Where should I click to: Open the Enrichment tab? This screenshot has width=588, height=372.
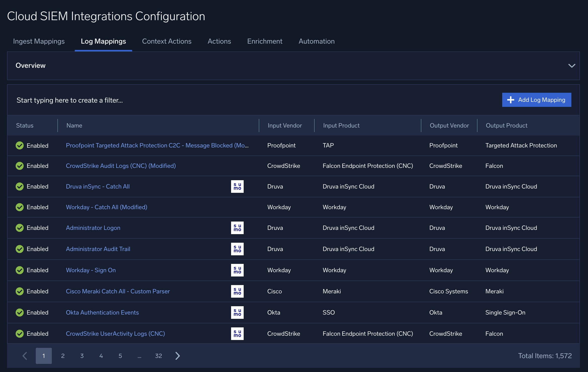coord(265,41)
